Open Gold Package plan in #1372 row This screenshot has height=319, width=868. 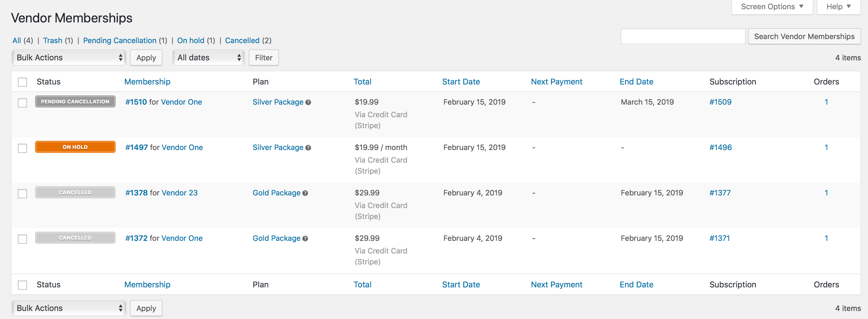(277, 239)
